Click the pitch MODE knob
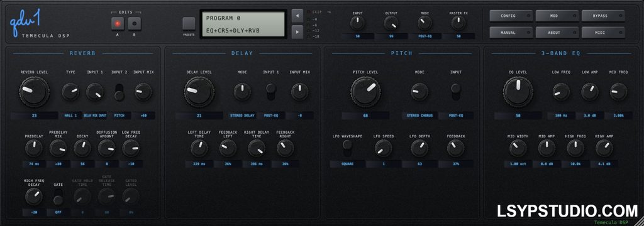Viewport: 644px width, 226px height. 419,92
